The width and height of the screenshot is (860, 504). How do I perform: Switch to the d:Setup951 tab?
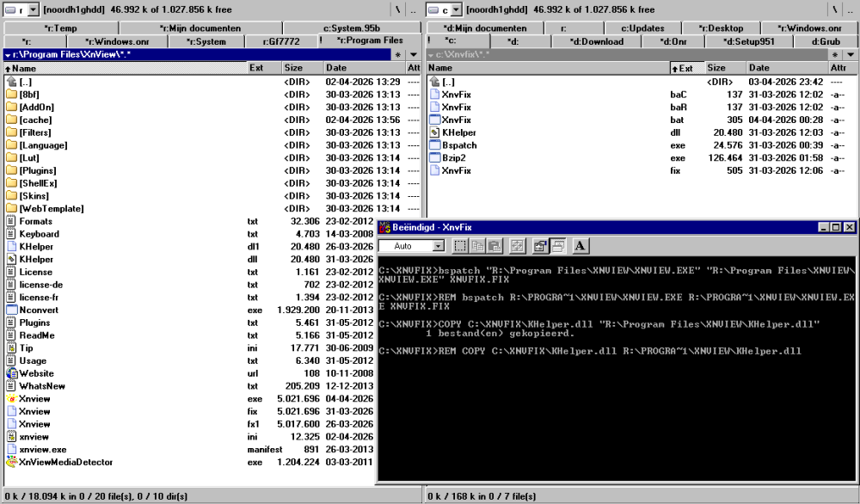point(749,41)
